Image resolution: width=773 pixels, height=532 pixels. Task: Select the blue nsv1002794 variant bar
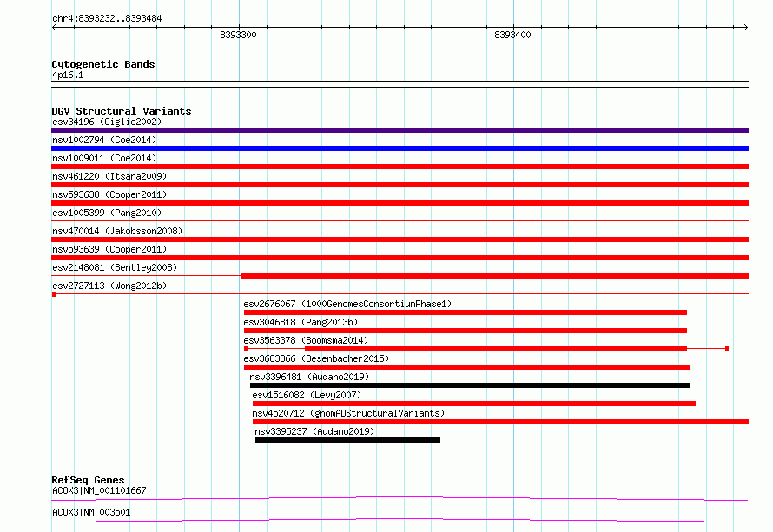[x=400, y=148]
